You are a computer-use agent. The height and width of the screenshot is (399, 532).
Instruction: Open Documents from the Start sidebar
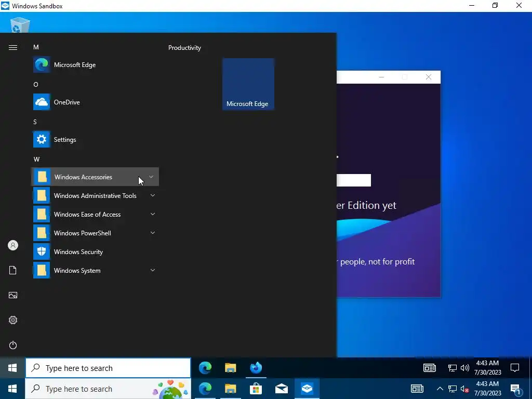coord(13,270)
